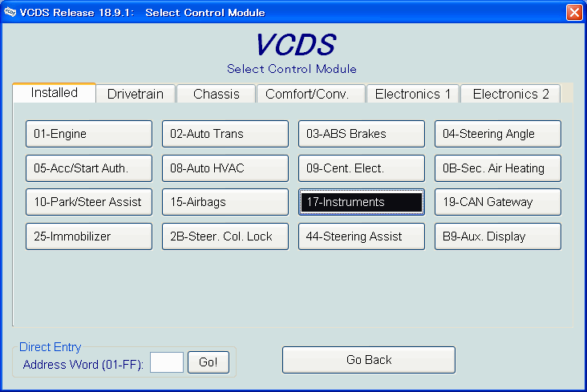Open the Electronics 1 tab
Screen dimensions: 587x392
(412, 94)
